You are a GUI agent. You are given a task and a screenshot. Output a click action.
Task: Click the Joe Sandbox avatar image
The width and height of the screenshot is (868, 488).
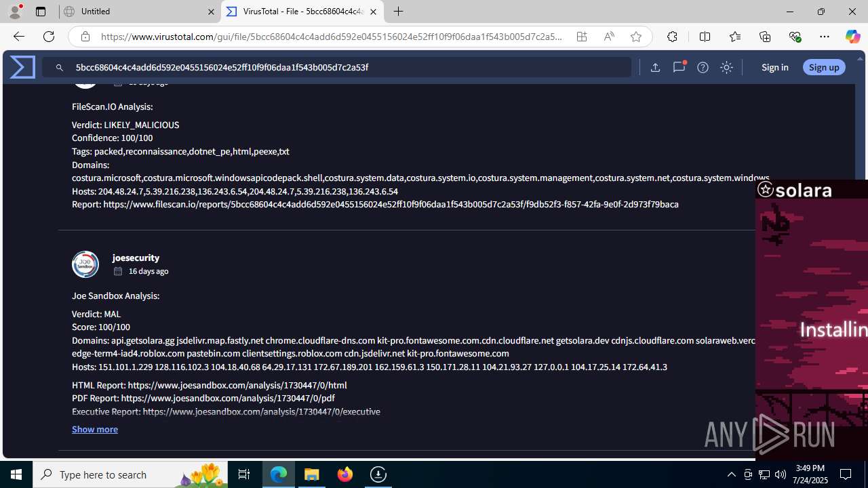[x=85, y=264]
